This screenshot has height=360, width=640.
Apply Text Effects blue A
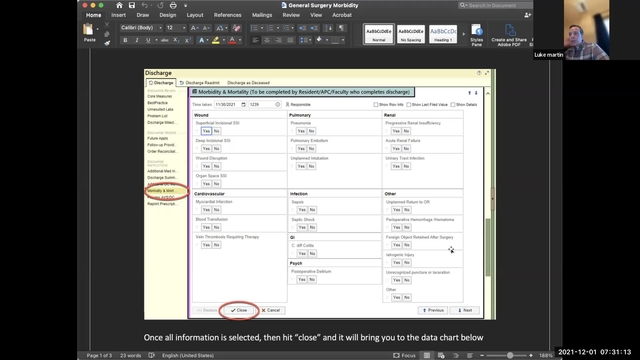[201, 40]
